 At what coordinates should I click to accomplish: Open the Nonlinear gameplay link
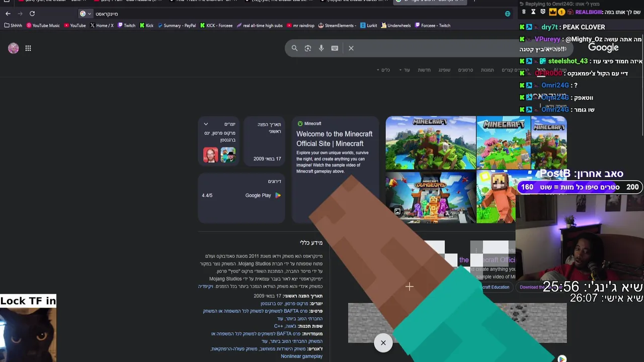301,356
